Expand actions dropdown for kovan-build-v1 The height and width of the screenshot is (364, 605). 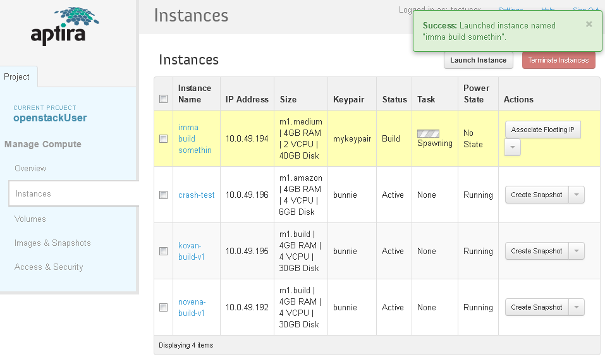(x=577, y=251)
